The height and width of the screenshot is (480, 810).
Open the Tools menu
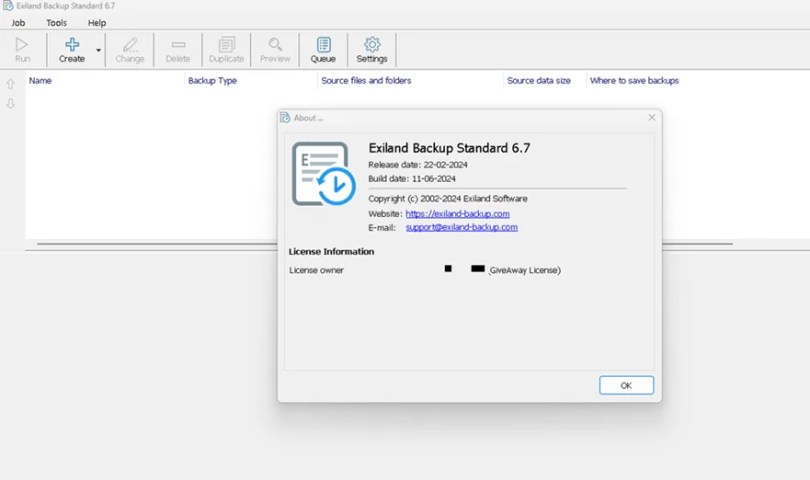point(56,23)
